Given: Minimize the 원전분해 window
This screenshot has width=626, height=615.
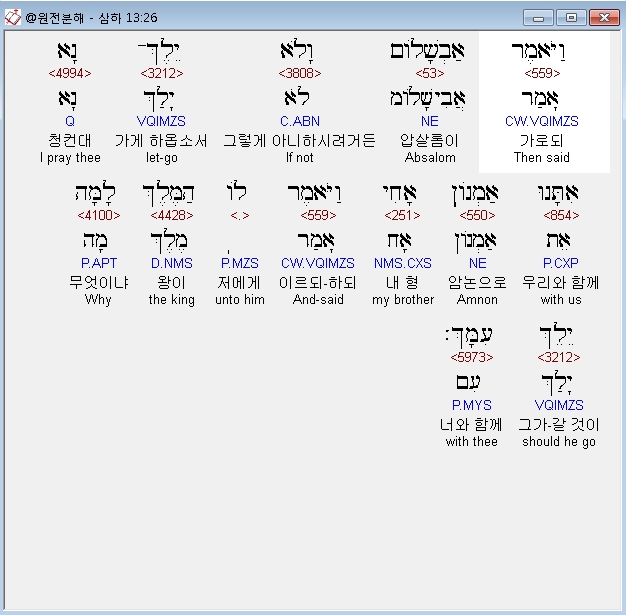Looking at the screenshot, I should point(538,18).
